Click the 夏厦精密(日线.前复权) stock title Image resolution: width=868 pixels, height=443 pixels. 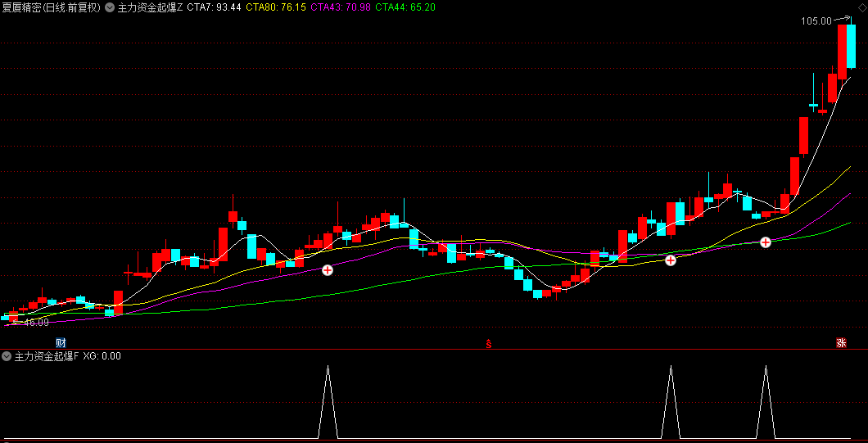(x=52, y=7)
